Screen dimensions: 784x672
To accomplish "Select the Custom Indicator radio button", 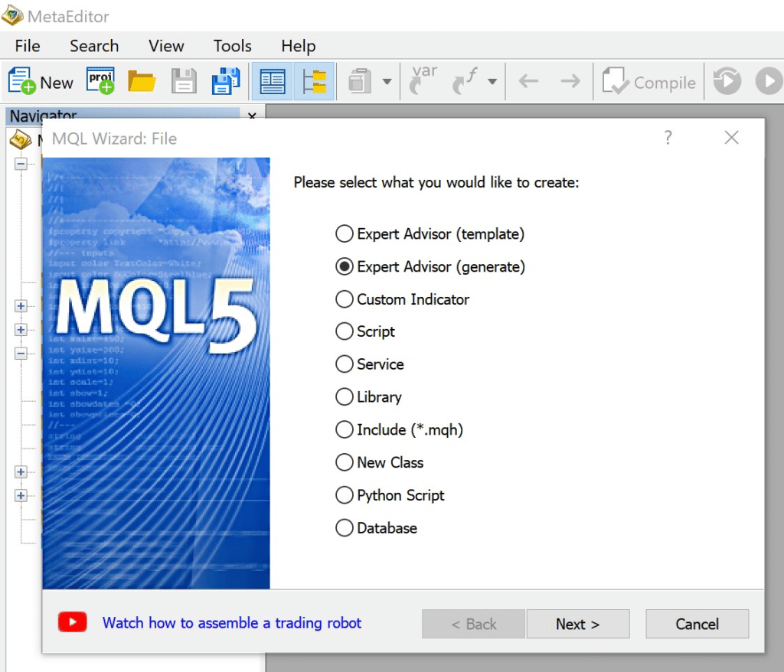I will pos(345,299).
